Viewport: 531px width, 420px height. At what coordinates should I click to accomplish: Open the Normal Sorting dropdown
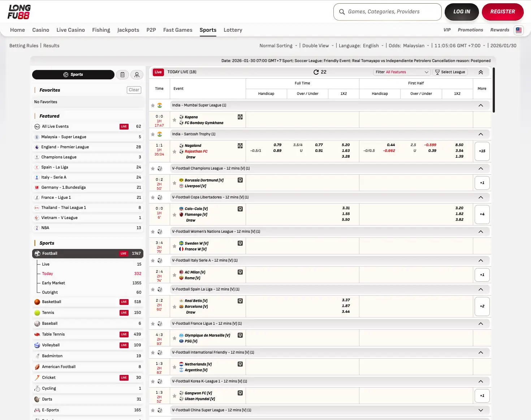tap(278, 46)
